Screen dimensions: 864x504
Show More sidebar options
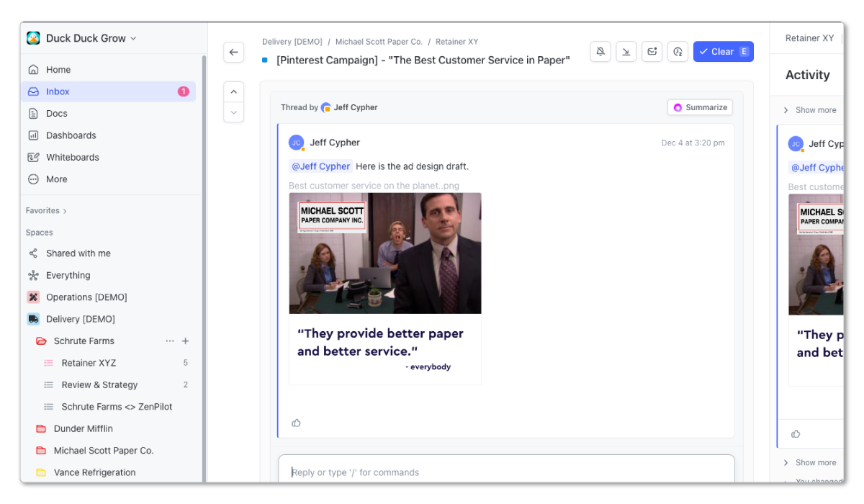click(x=108, y=179)
